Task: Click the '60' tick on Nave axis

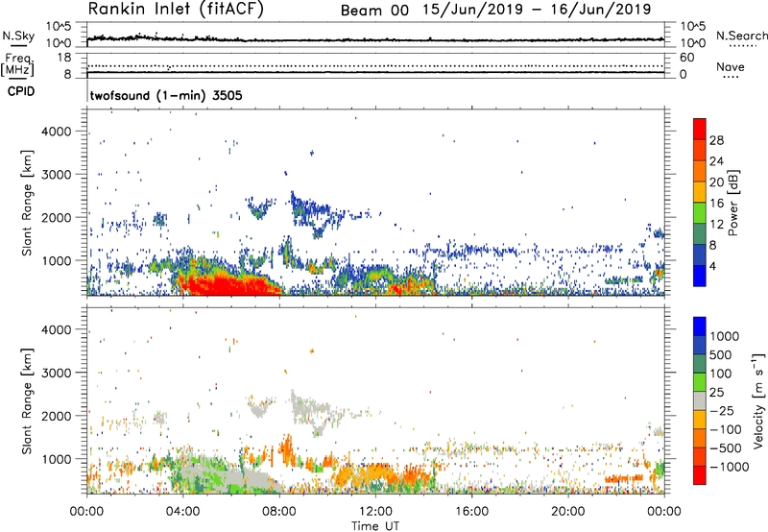Action: (686, 58)
